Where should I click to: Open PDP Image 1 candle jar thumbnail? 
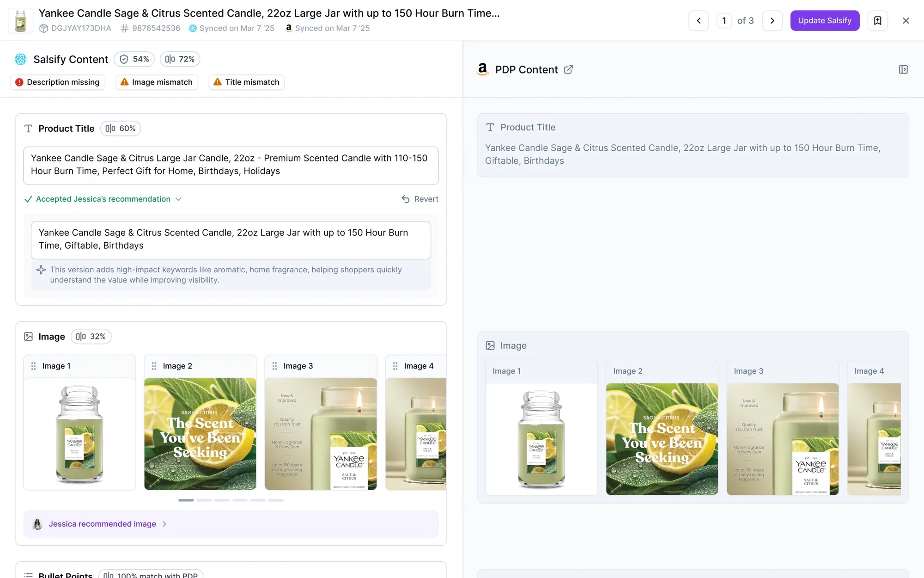click(541, 439)
